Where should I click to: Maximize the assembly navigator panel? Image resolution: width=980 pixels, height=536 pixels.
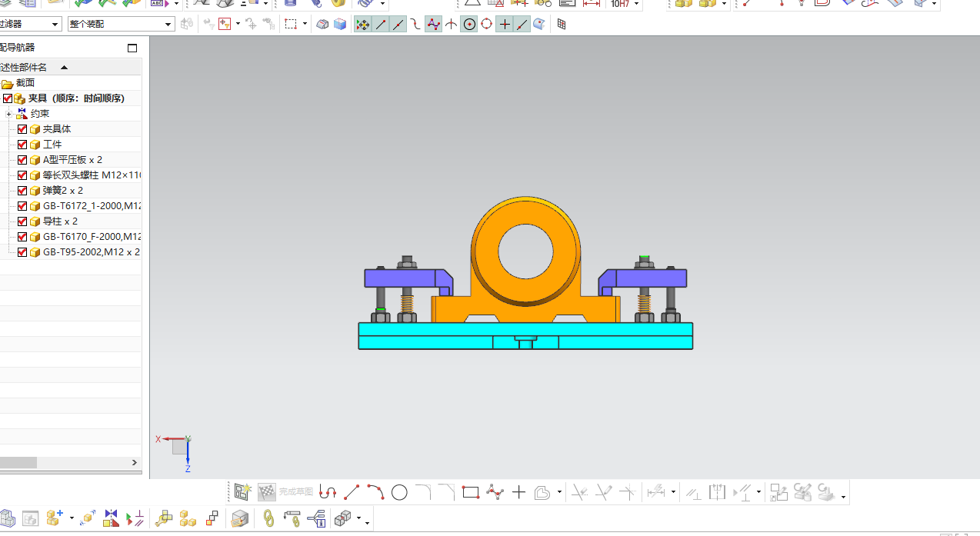point(132,48)
